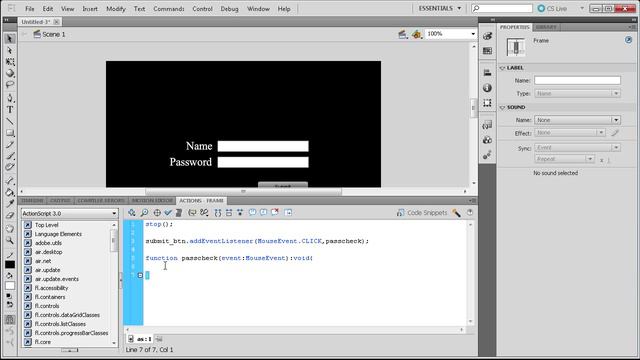Click the Find icon in Actions toolbar
The image size is (640, 360).
pyautogui.click(x=144, y=212)
